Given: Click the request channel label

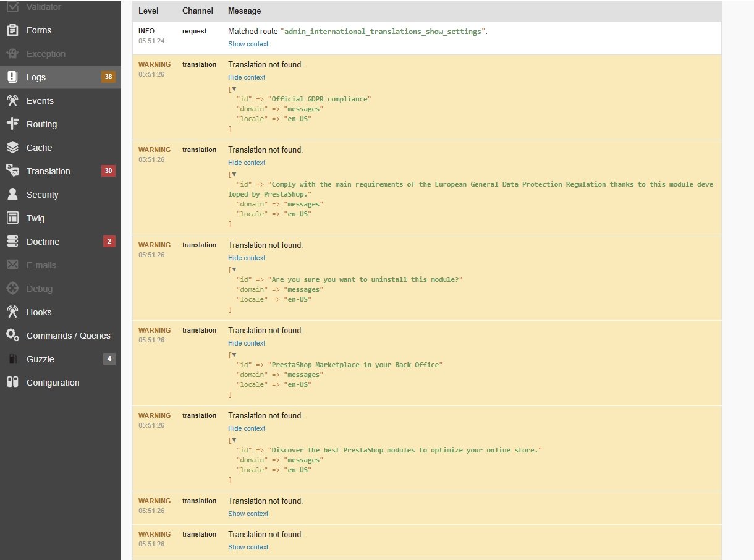Looking at the screenshot, I should point(194,31).
